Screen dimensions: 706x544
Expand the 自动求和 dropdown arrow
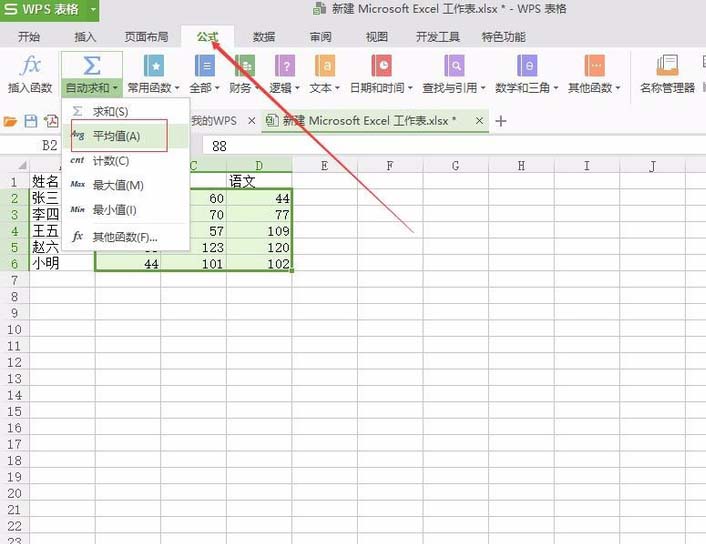tap(115, 88)
